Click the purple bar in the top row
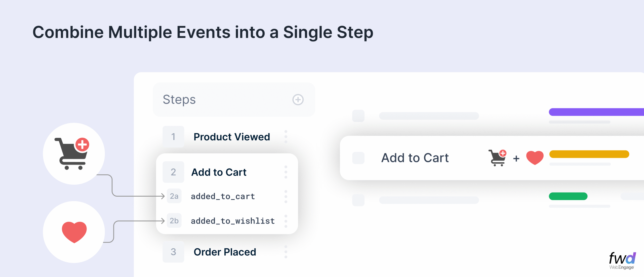Screen dimensions: 644x277 click(596, 112)
